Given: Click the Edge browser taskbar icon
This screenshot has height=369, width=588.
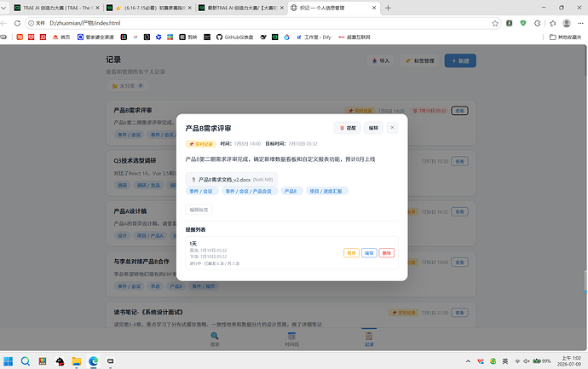Looking at the screenshot, I should tap(94, 361).
